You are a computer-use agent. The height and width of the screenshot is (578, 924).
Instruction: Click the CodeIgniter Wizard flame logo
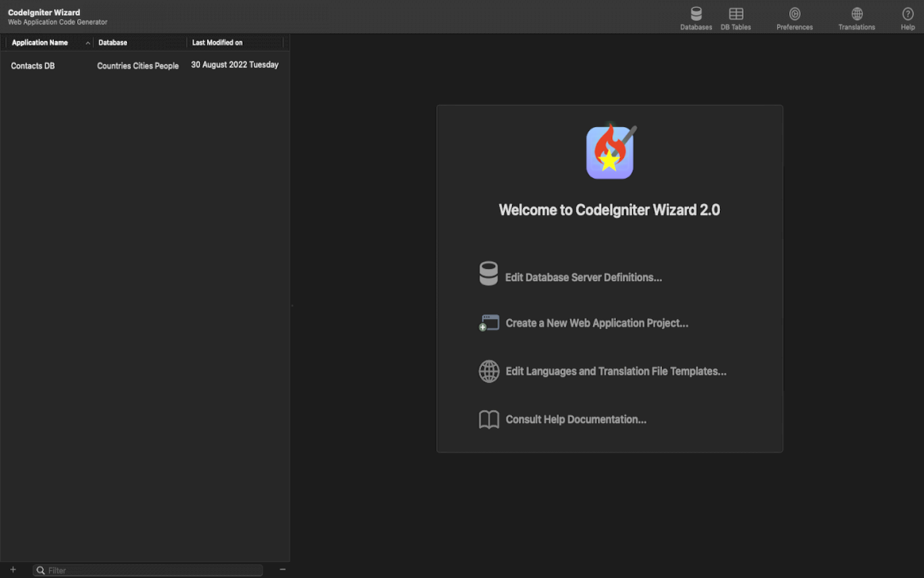click(610, 152)
